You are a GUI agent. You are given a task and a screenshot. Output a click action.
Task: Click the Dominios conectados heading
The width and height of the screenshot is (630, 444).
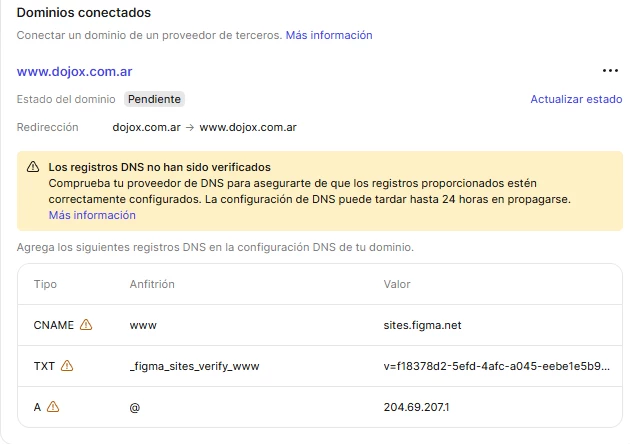(84, 12)
